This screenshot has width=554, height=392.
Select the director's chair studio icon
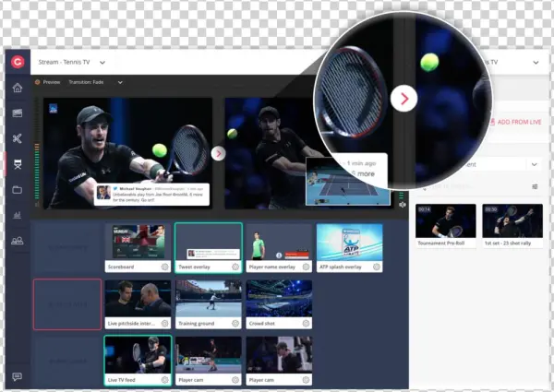17,163
